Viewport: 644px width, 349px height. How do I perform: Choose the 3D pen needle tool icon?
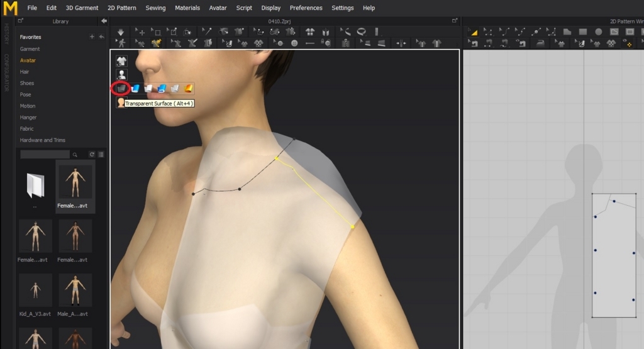(206, 32)
